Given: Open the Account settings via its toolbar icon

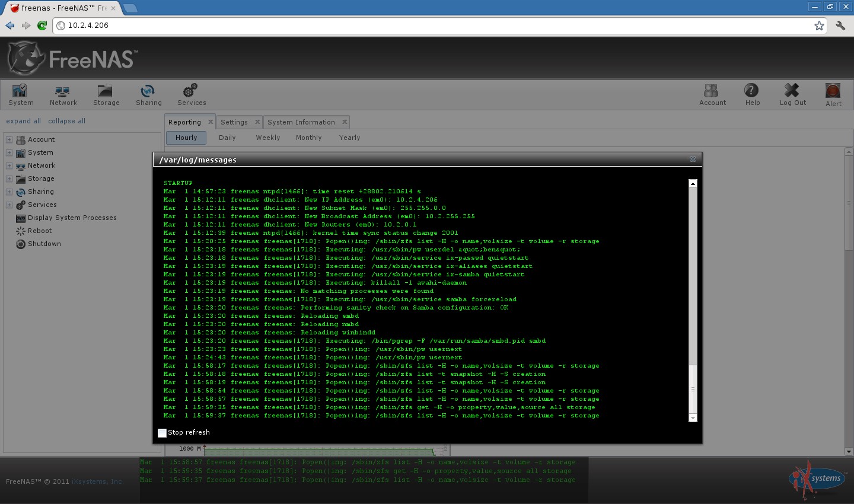Looking at the screenshot, I should [x=712, y=95].
